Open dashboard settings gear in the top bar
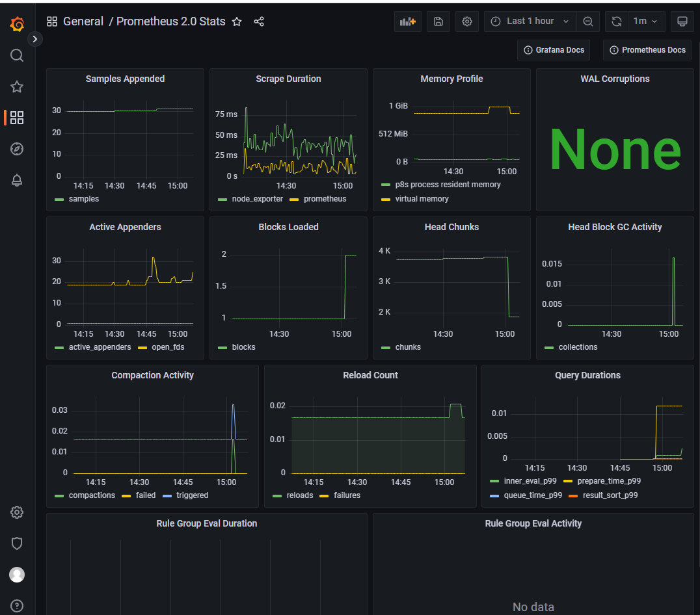The image size is (700, 615). pyautogui.click(x=467, y=21)
